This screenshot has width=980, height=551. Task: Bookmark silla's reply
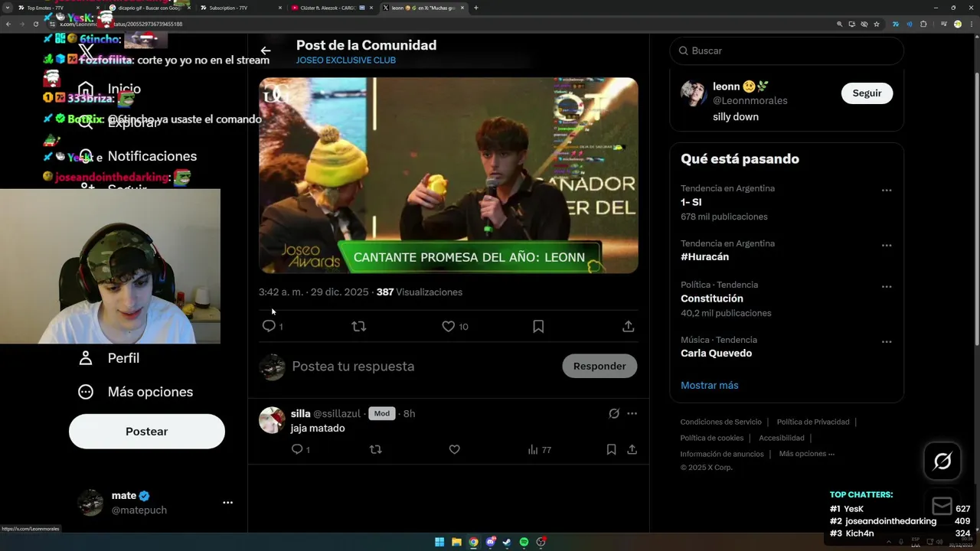611,449
